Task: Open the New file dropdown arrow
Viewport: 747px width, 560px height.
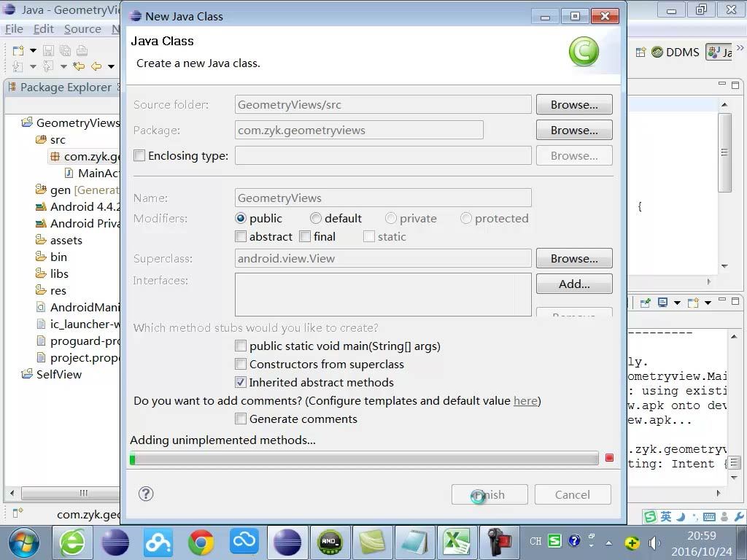Action: [x=33, y=50]
